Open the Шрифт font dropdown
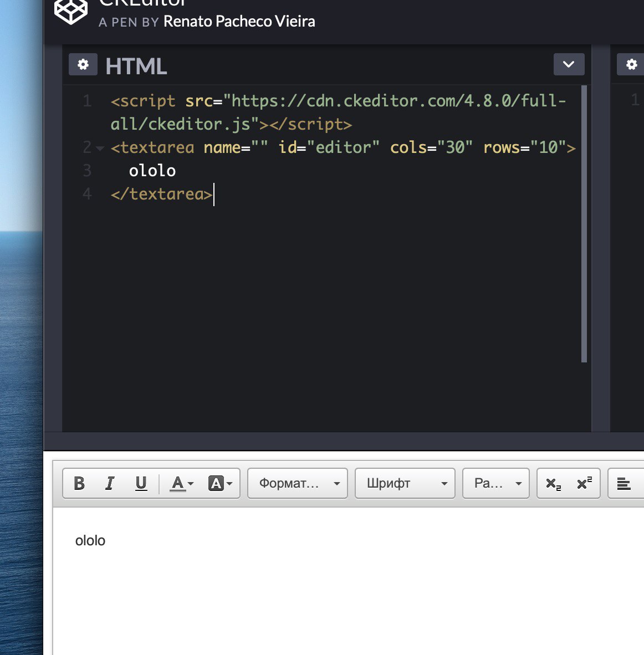Viewport: 644px width, 655px height. tap(405, 483)
